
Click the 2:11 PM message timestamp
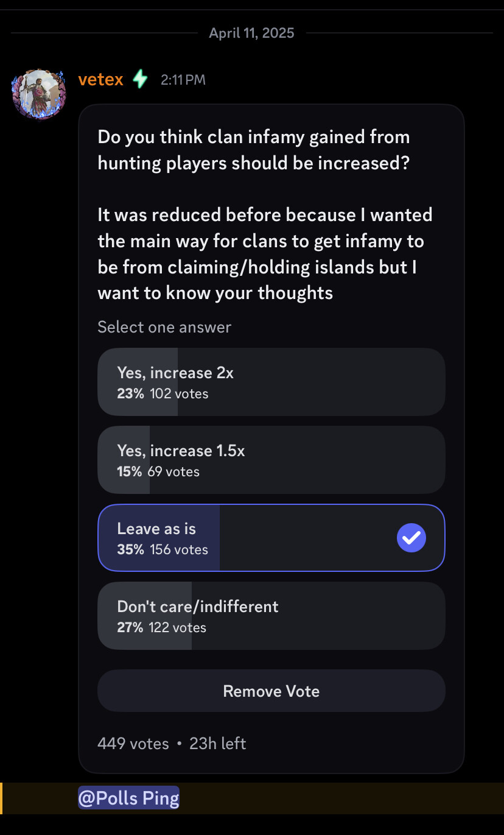pos(183,80)
